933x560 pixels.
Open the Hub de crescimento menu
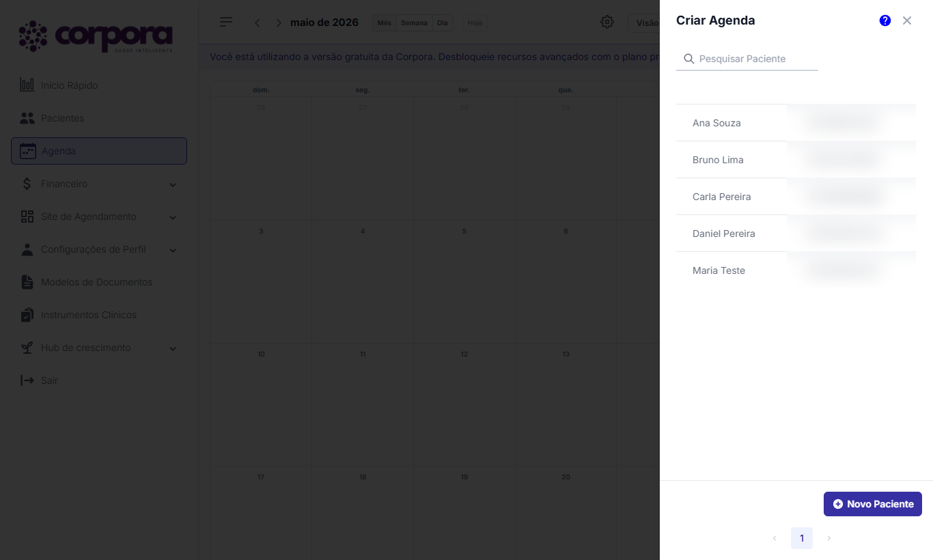pos(99,348)
